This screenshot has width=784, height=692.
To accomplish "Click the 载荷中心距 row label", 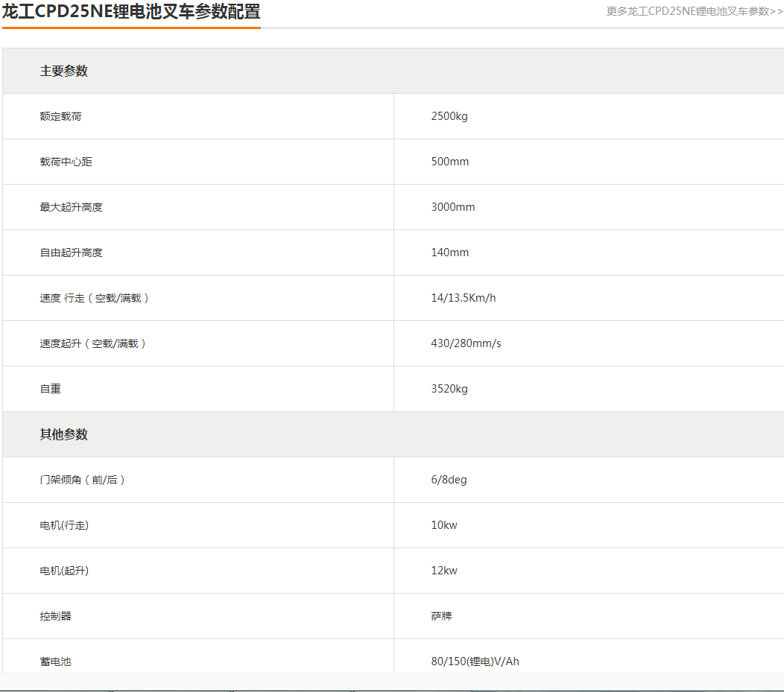I will (66, 162).
